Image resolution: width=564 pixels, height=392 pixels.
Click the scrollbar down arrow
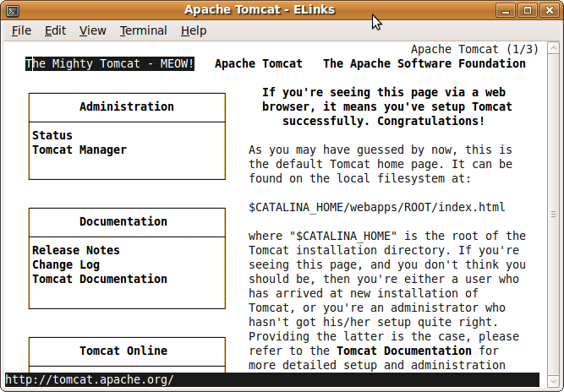coord(553,381)
